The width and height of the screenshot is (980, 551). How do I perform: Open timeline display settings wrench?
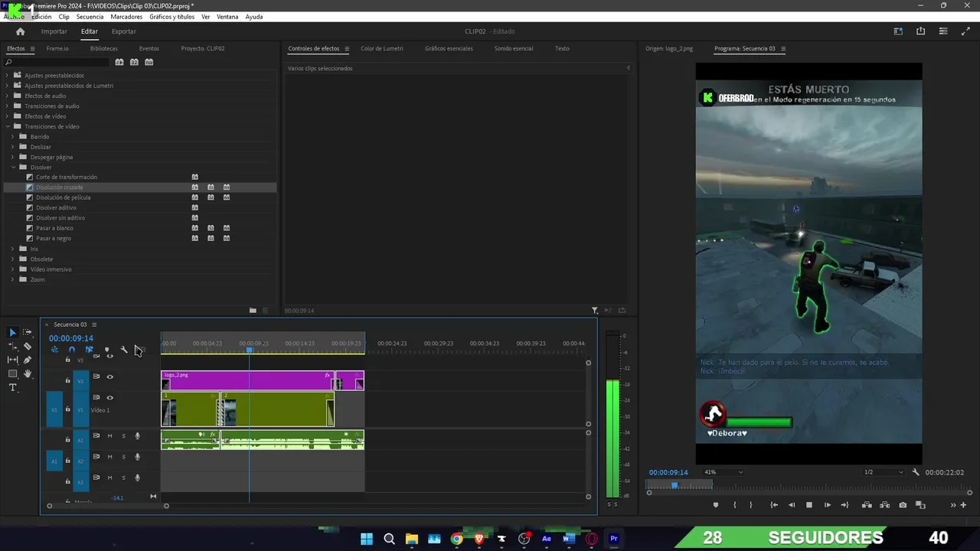(x=124, y=350)
